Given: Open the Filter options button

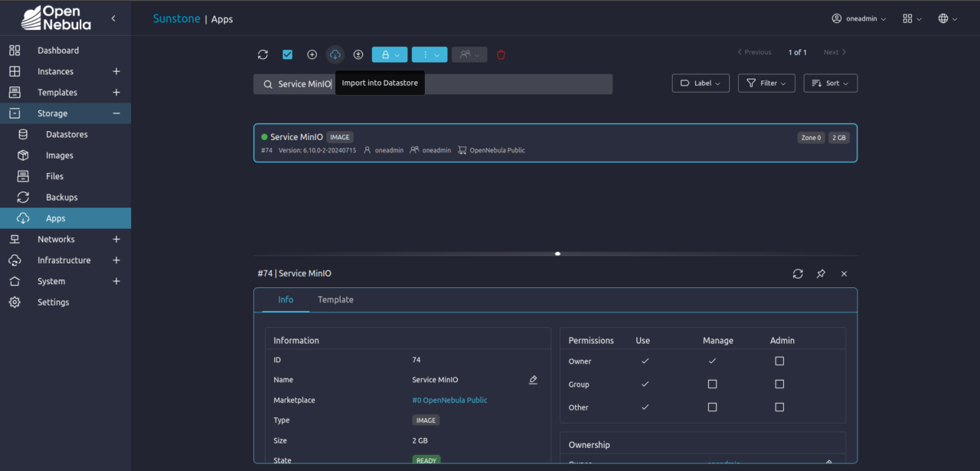Looking at the screenshot, I should [x=766, y=83].
